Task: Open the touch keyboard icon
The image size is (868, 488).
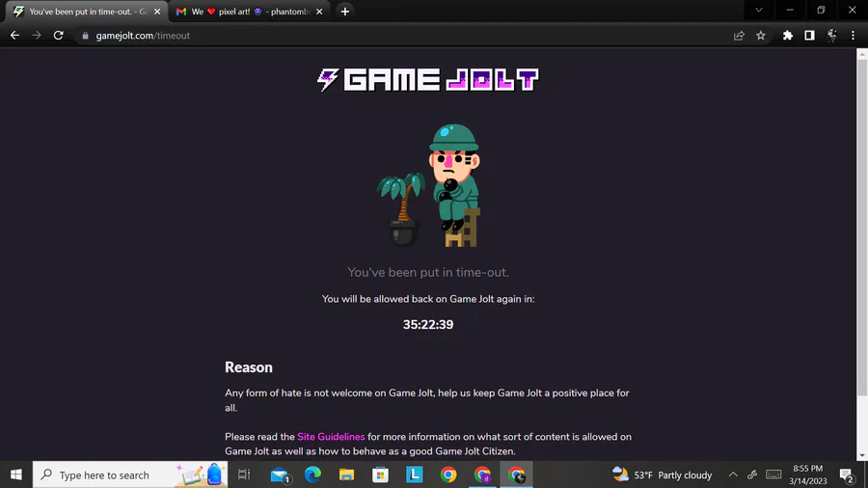Action: [x=773, y=474]
